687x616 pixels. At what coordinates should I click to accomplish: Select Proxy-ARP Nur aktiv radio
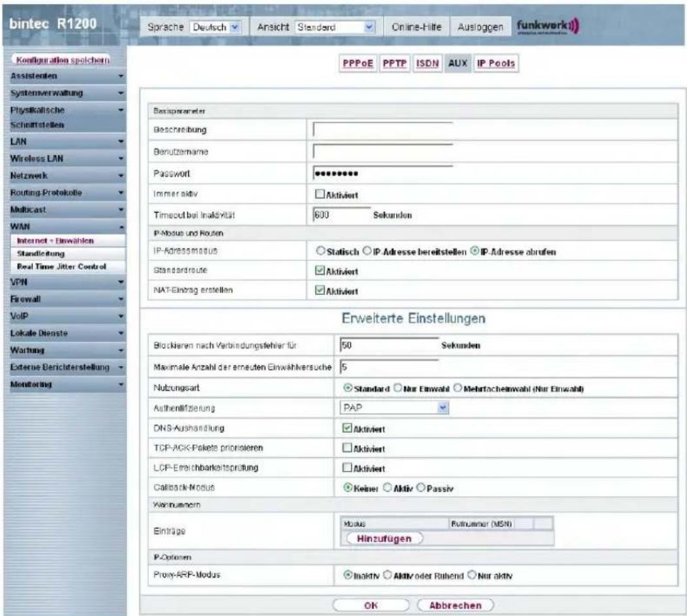pyautogui.click(x=471, y=574)
